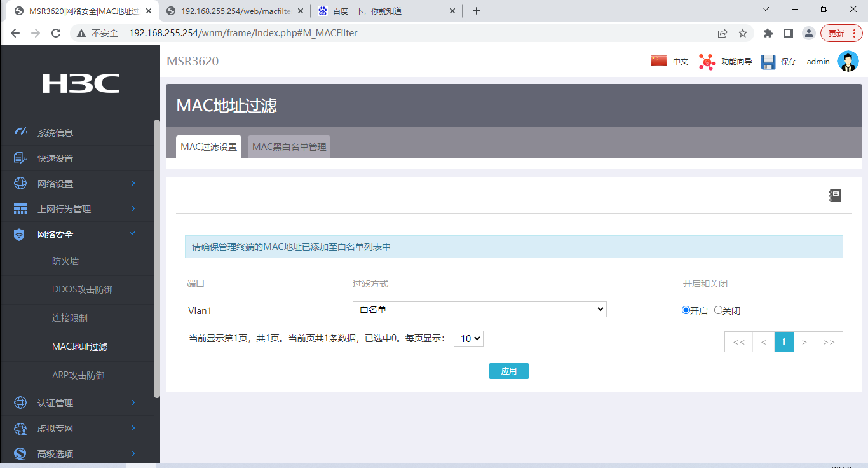Switch to the 百度一下 browser tab
This screenshot has height=468, width=868.
pos(387,11)
